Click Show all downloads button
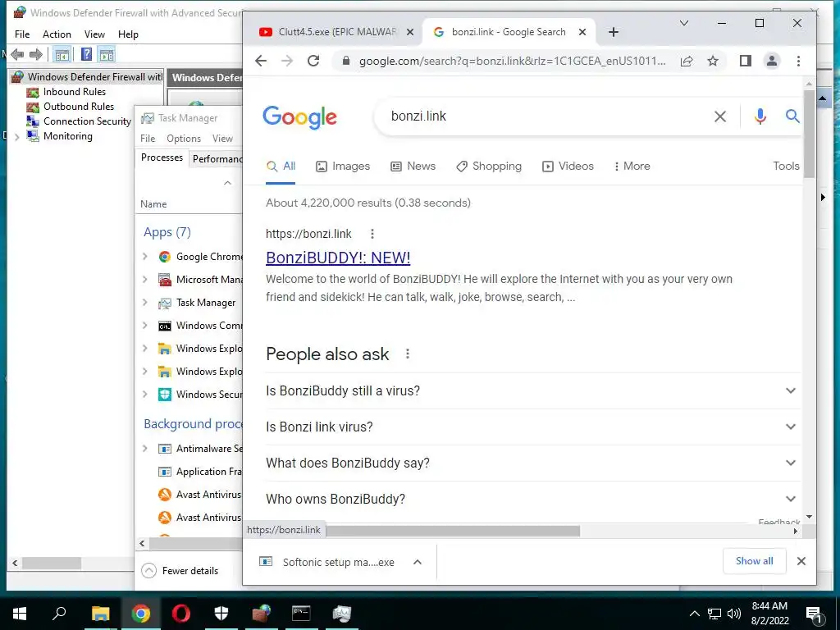The image size is (840, 630). [754, 561]
